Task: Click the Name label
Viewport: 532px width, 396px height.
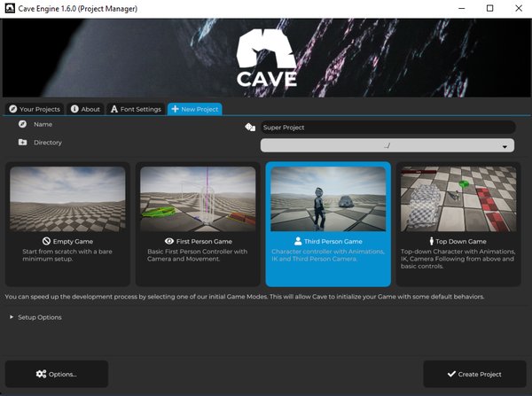Action: click(x=43, y=124)
